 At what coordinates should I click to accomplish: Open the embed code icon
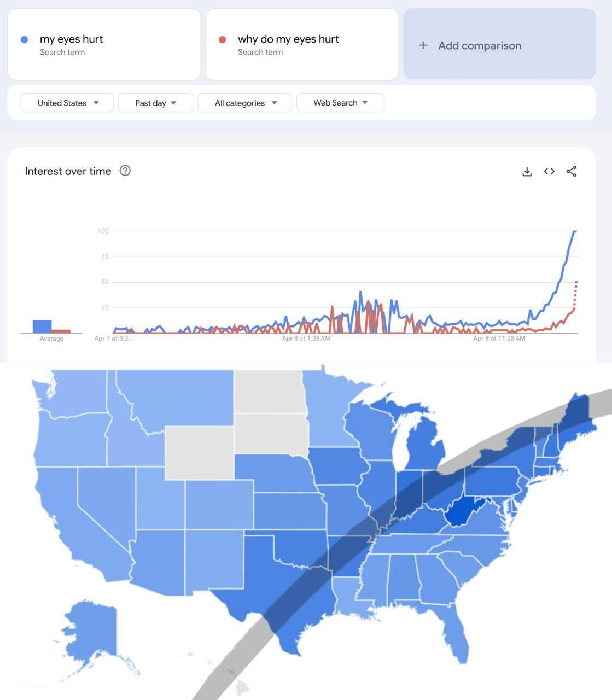coord(549,171)
